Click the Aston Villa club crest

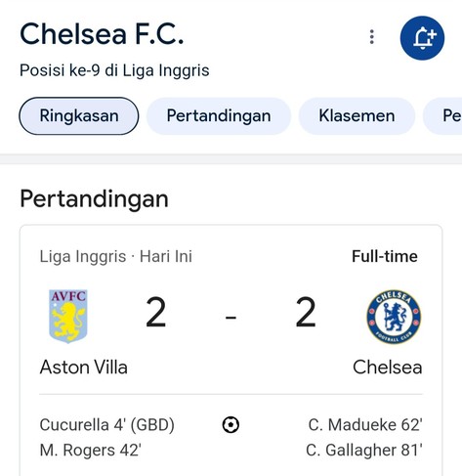[x=68, y=316]
